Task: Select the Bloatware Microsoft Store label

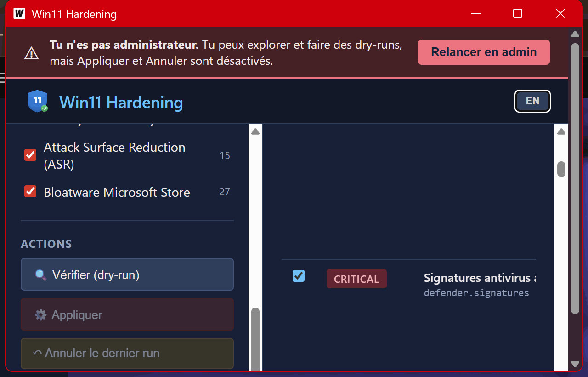Action: coord(117,192)
